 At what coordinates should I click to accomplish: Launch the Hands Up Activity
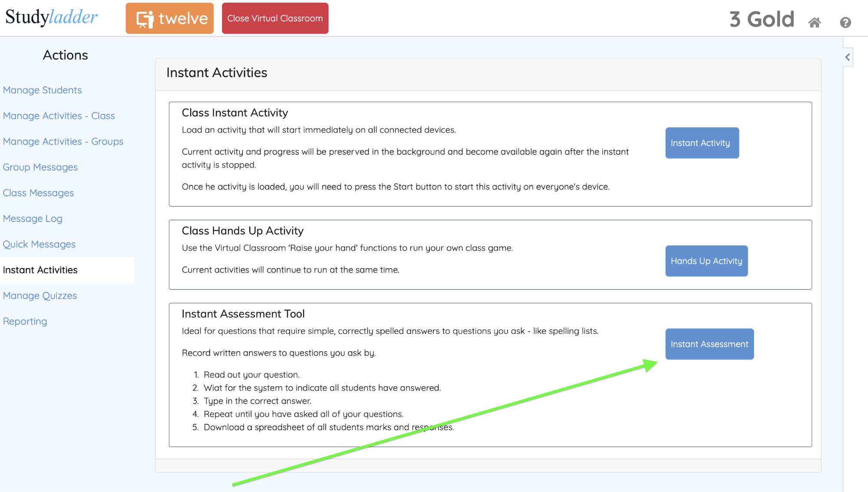click(x=706, y=261)
